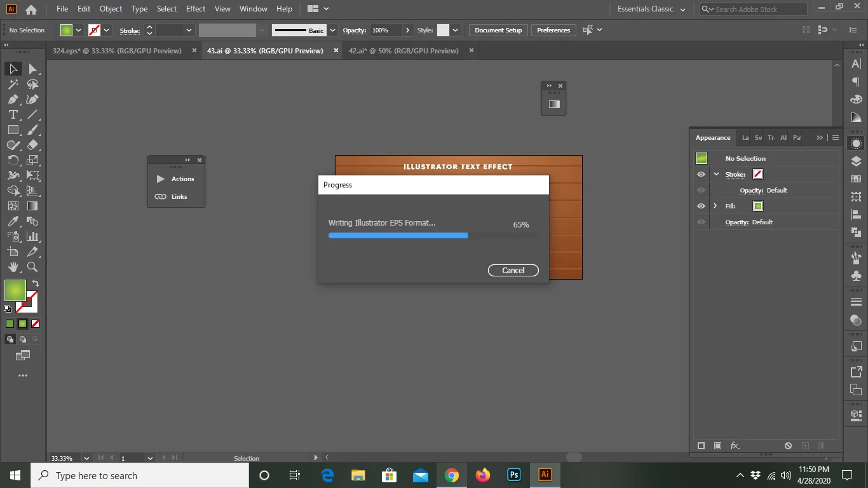This screenshot has height=488, width=868.
Task: Activate the Zoom tool
Action: click(x=32, y=267)
